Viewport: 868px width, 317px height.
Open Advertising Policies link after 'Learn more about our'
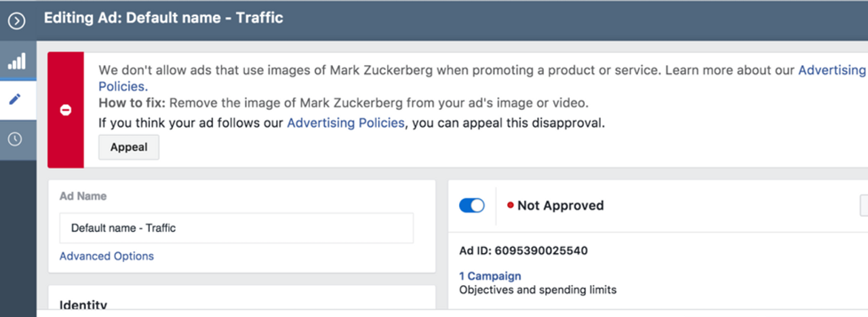coord(832,70)
